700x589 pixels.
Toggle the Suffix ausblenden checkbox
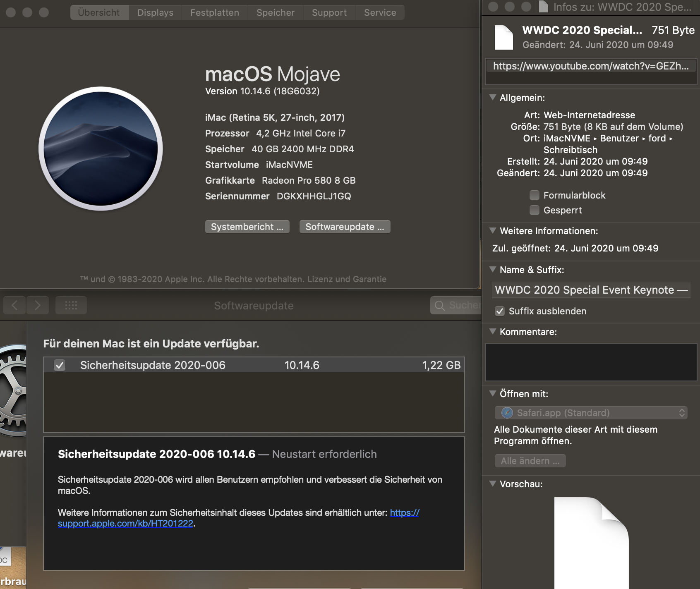pyautogui.click(x=500, y=311)
